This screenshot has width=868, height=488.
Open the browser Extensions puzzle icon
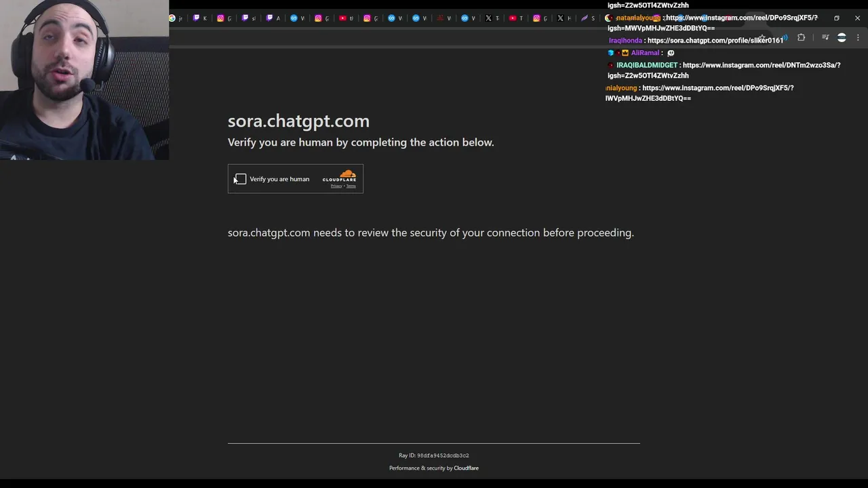click(x=801, y=38)
